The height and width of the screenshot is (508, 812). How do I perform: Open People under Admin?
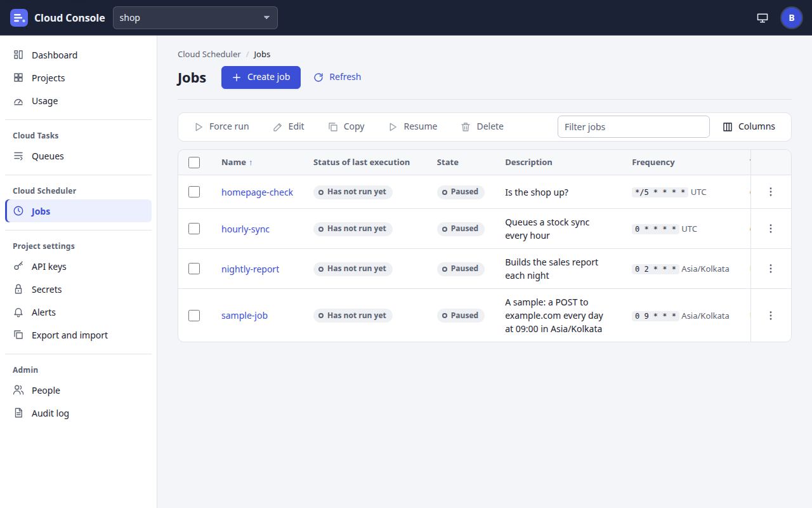tap(78, 391)
